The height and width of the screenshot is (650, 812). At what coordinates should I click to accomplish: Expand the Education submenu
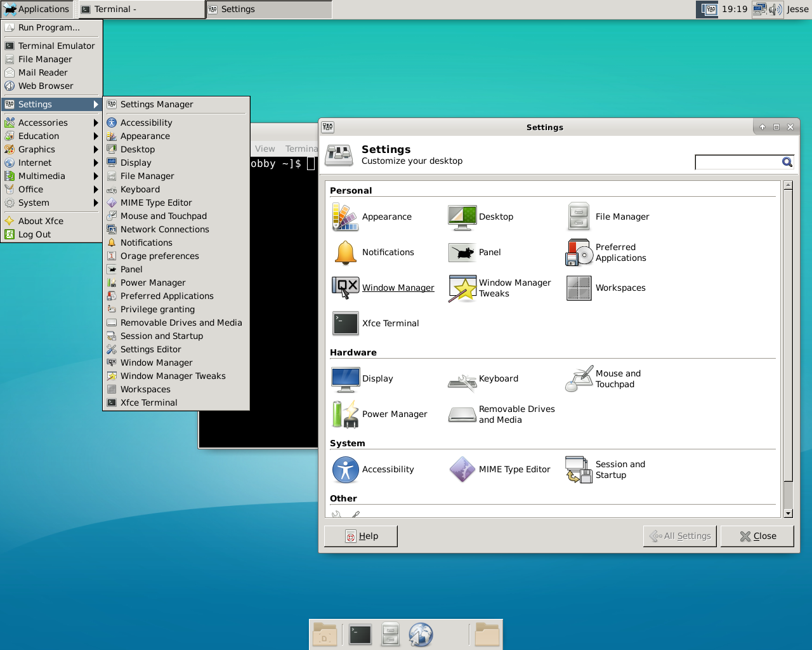(52, 136)
